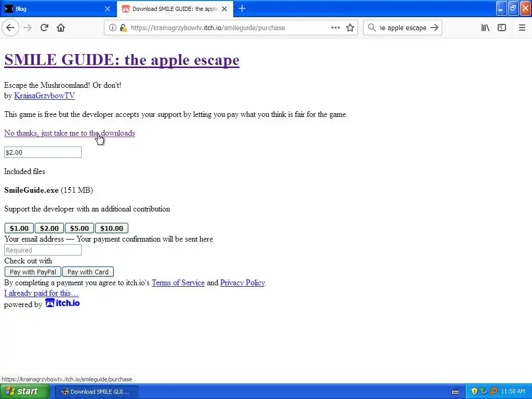Close the Blog tab
Screen dimensions: 532x399
point(108,9)
